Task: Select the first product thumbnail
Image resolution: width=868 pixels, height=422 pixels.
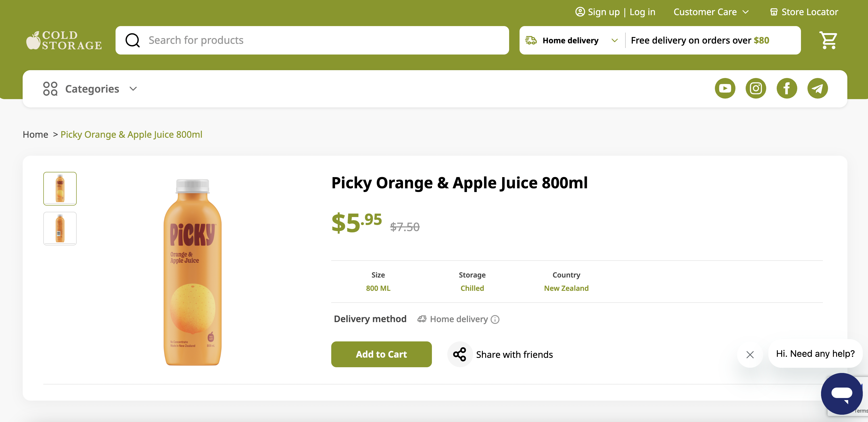Action: point(60,188)
